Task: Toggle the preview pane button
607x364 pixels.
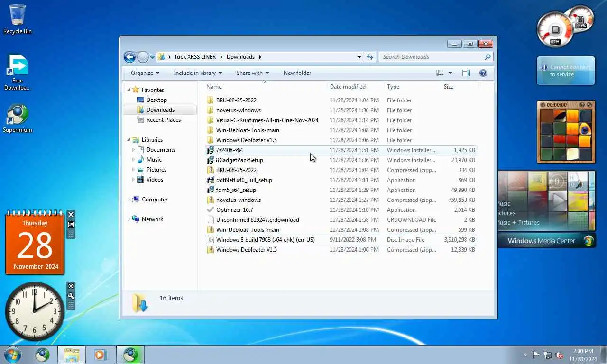Action: tap(466, 73)
